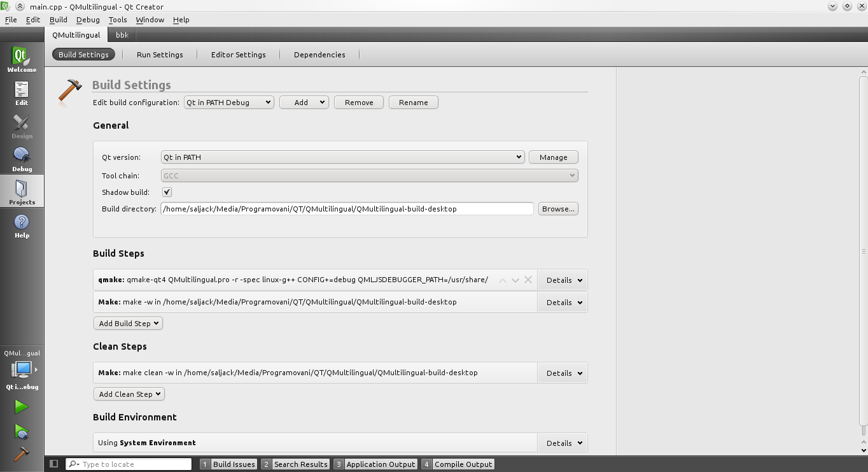The width and height of the screenshot is (868, 472).
Task: Select the bbk project tab
Action: [x=122, y=35]
